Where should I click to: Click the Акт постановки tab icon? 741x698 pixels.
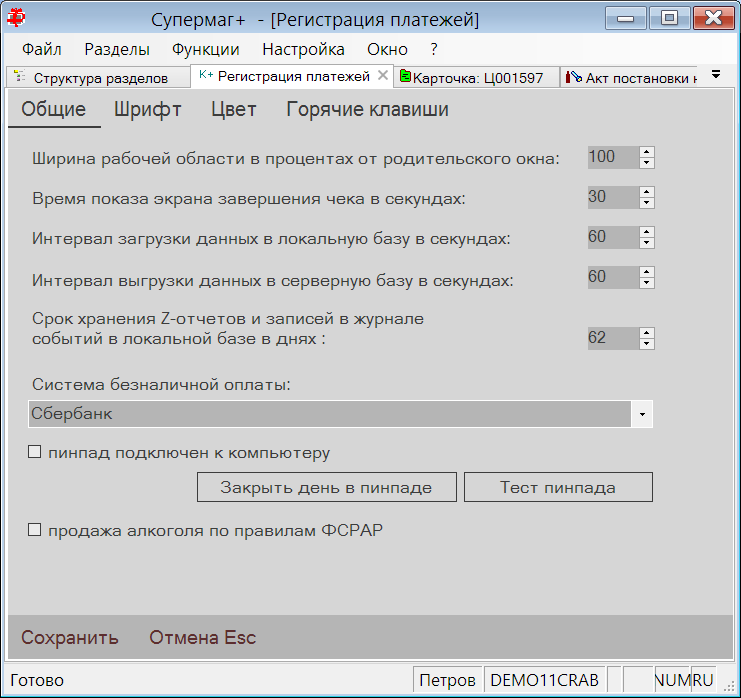(574, 76)
